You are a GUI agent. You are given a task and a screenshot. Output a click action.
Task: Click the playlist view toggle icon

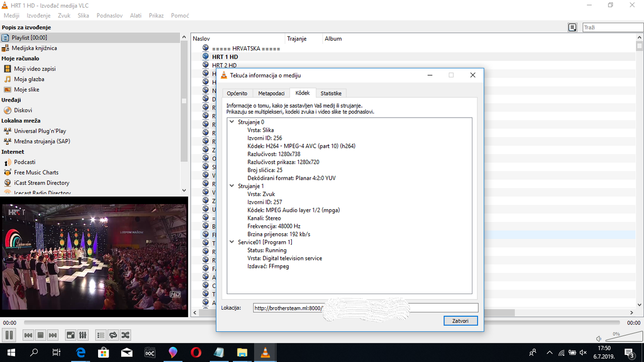point(101,335)
